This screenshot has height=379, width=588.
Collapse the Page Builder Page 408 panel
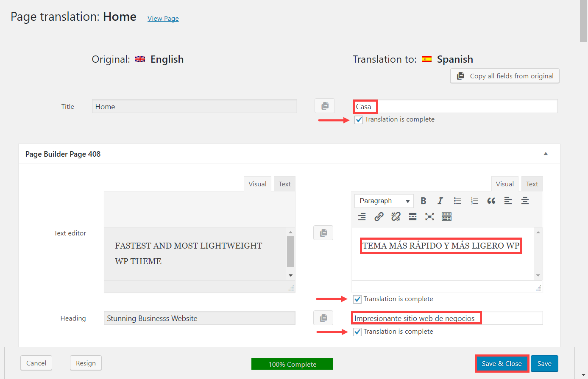tap(546, 154)
